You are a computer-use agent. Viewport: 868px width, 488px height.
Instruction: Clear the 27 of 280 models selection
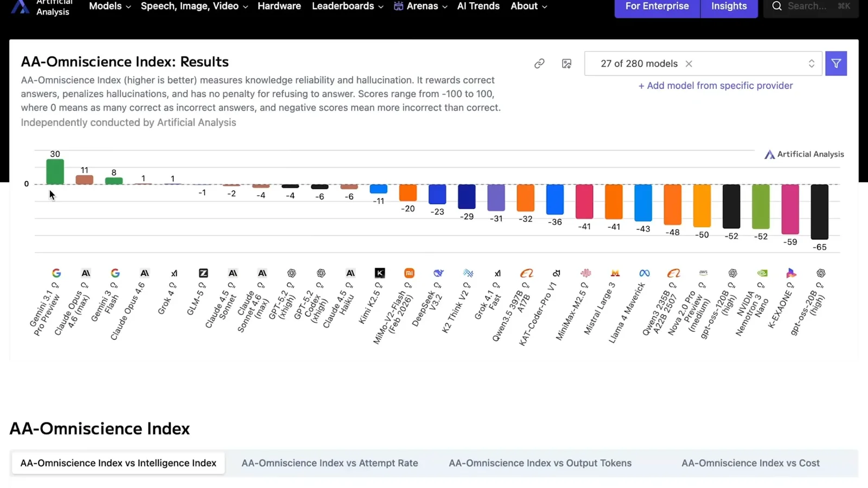pyautogui.click(x=688, y=64)
